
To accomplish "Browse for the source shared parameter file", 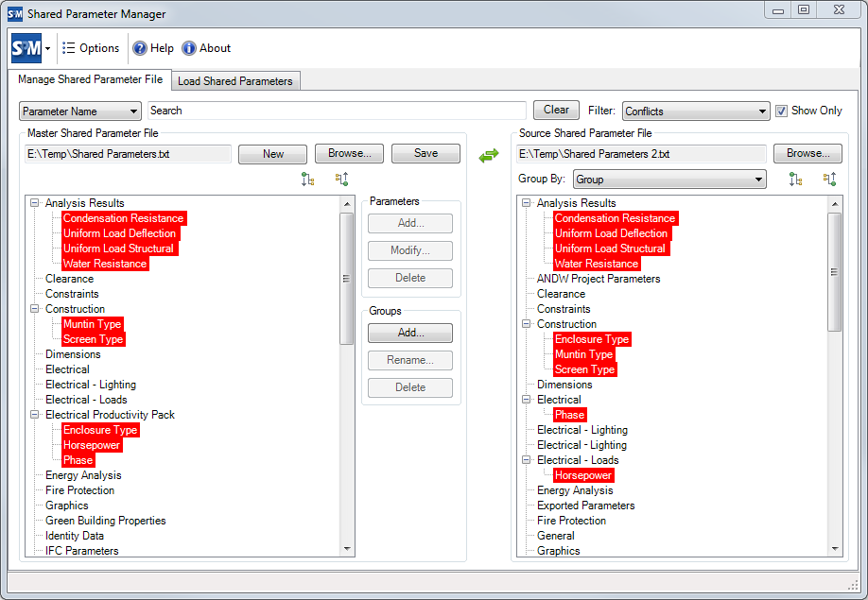I will [807, 153].
